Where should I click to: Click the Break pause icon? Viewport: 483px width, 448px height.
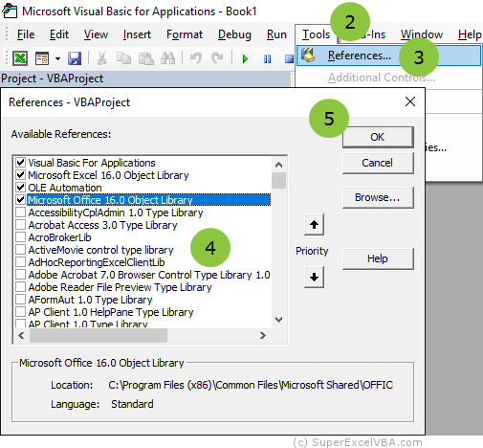point(267,59)
